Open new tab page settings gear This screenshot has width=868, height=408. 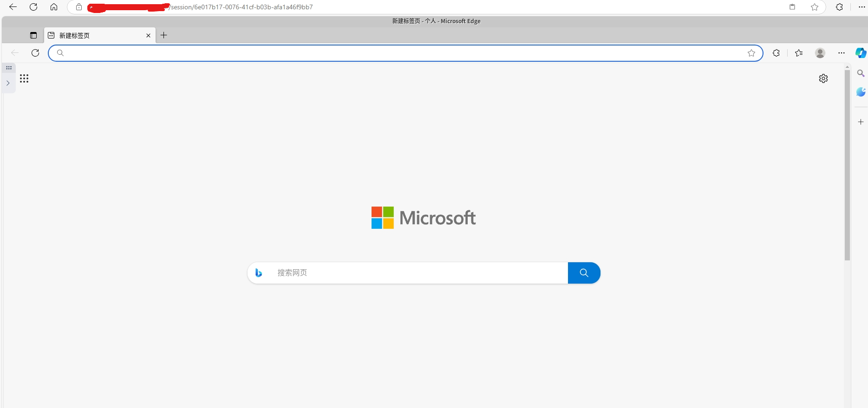[x=823, y=78]
